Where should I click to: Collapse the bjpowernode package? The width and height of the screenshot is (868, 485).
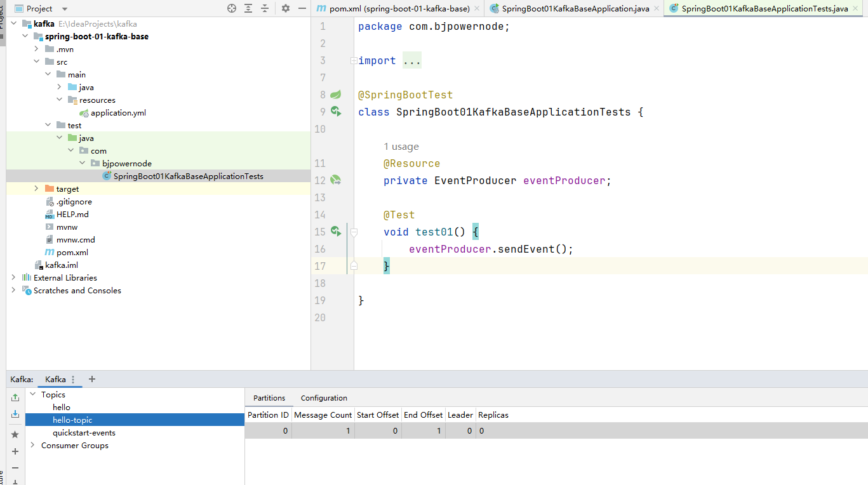click(x=83, y=163)
